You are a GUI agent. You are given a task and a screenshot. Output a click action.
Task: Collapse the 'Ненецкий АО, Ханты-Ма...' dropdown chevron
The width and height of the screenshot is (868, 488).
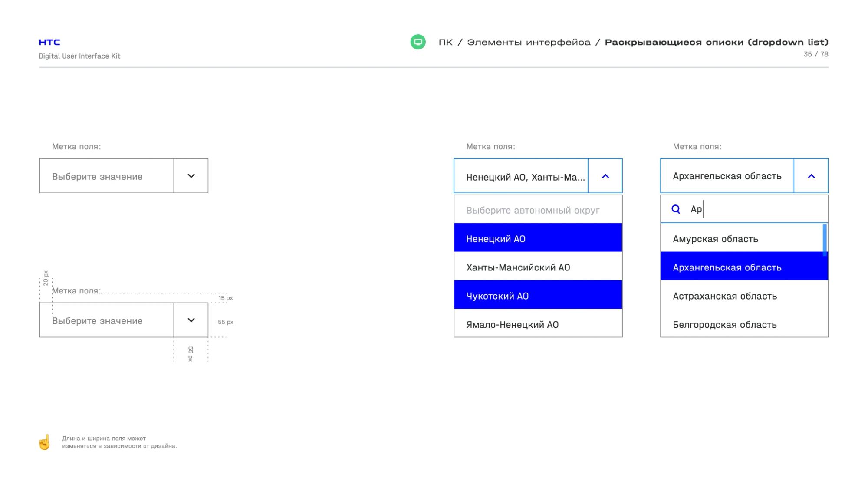(605, 176)
